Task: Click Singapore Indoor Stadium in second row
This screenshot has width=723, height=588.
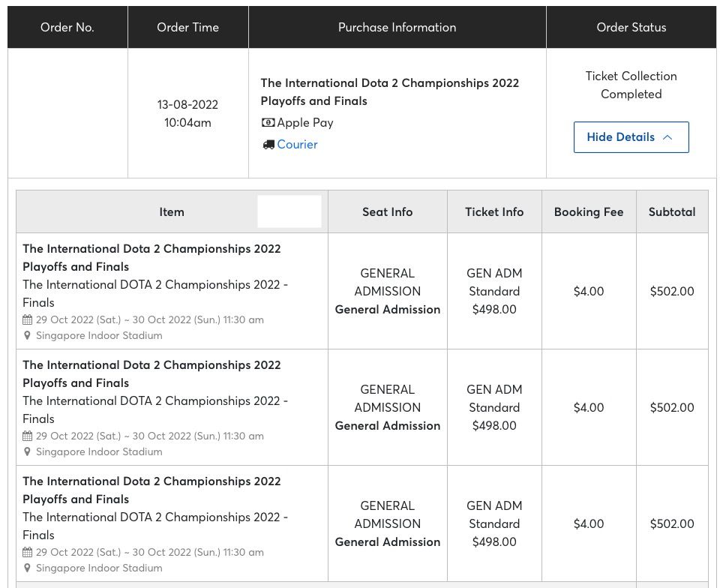Action: 99,451
